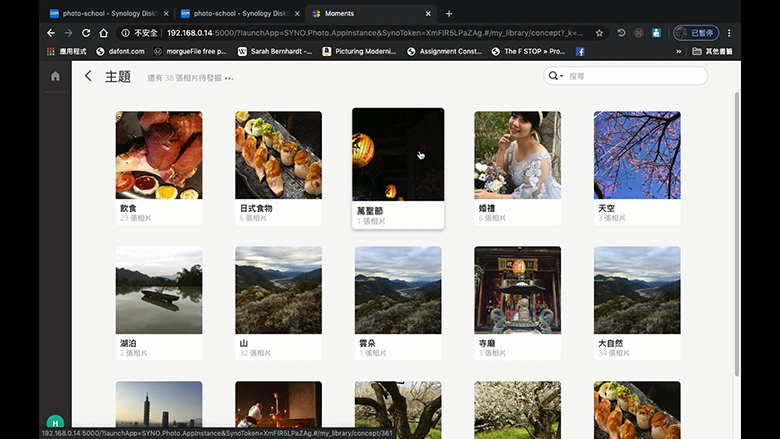Open the search magnifier dropdown
Screen dimensions: 780x439
point(555,76)
